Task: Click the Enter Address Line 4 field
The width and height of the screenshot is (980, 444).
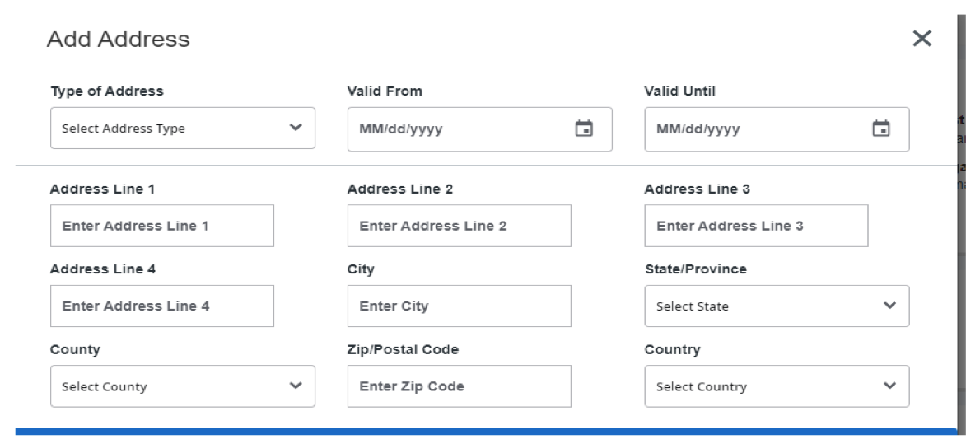Action: click(162, 306)
